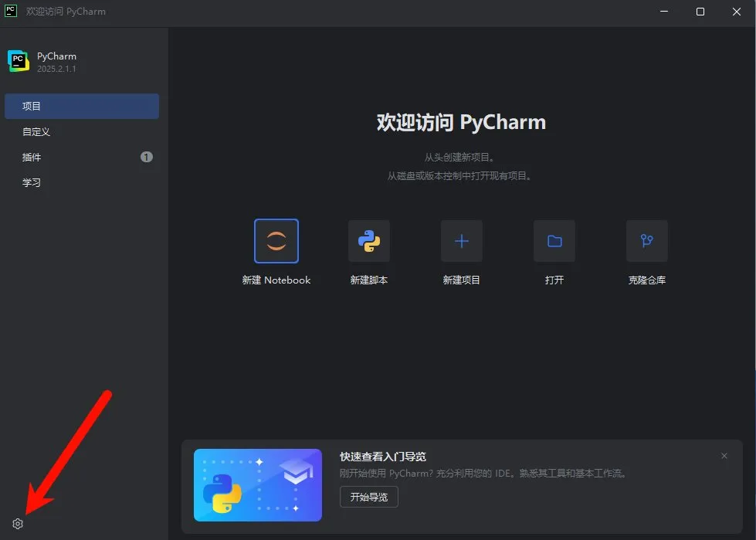Viewport: 756px width, 540px height.
Task: Minimize the PyCharm welcome window
Action: [664, 12]
